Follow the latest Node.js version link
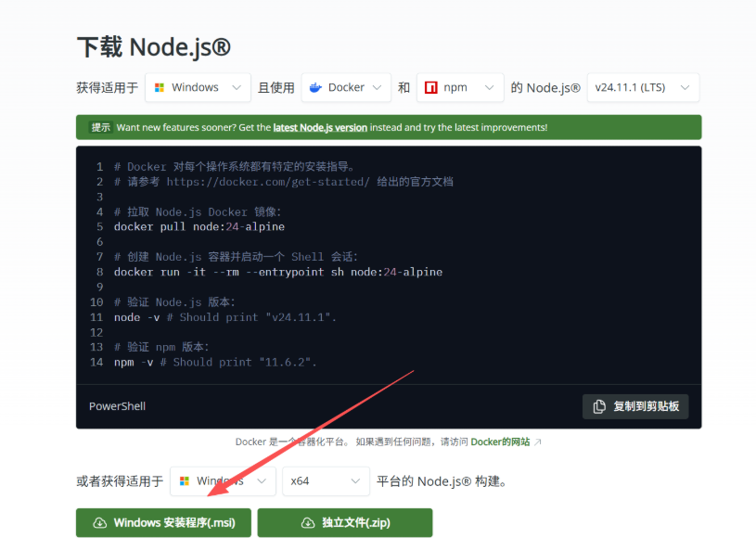This screenshot has width=756, height=538. point(320,127)
